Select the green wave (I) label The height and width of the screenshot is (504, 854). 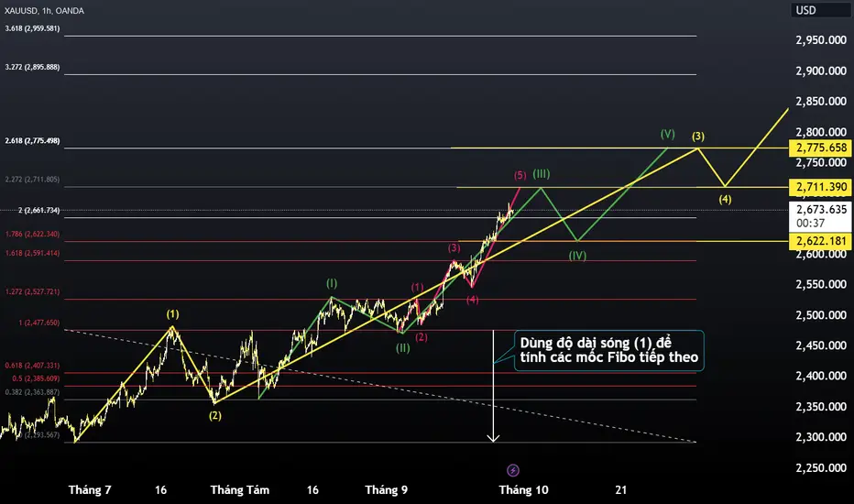point(332,283)
